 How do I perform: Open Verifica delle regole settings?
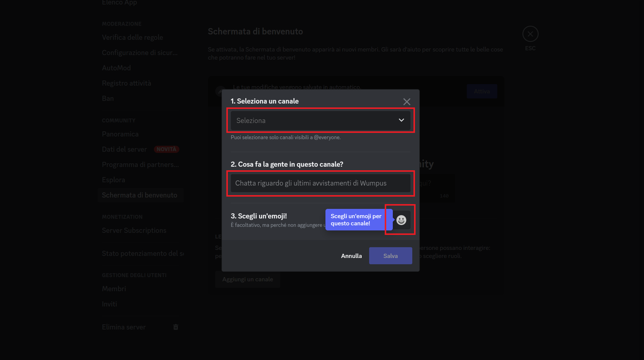tap(132, 37)
